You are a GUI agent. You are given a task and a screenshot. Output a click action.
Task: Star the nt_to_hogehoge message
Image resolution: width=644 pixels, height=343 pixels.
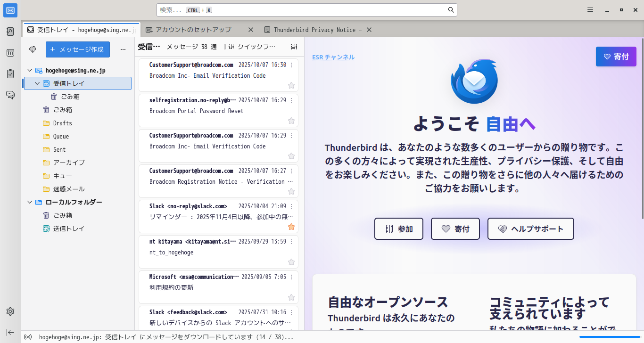[291, 262]
